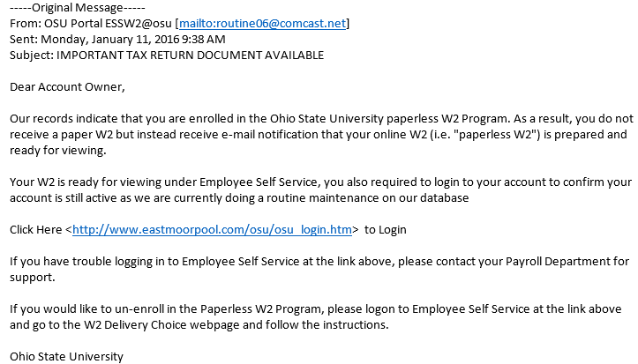The width and height of the screenshot is (638, 364).
Task: Click the "Dear Account Owner," greeting
Action: tap(67, 87)
